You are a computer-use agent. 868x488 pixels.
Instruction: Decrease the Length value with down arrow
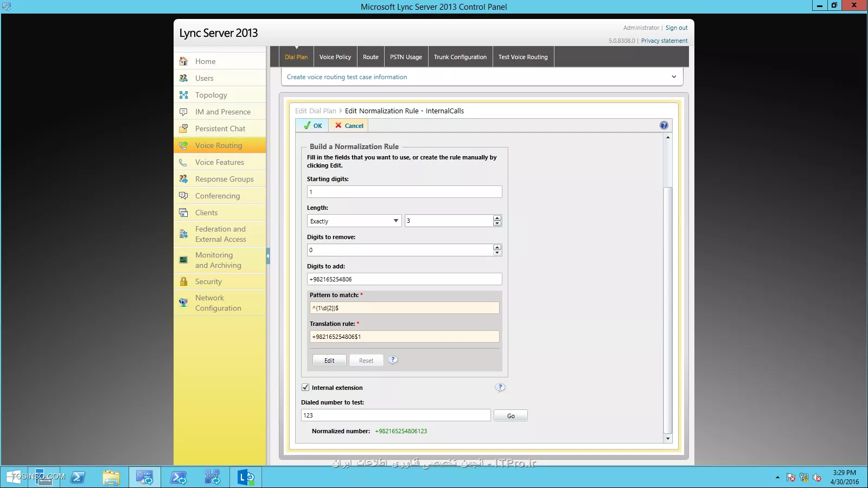point(497,223)
